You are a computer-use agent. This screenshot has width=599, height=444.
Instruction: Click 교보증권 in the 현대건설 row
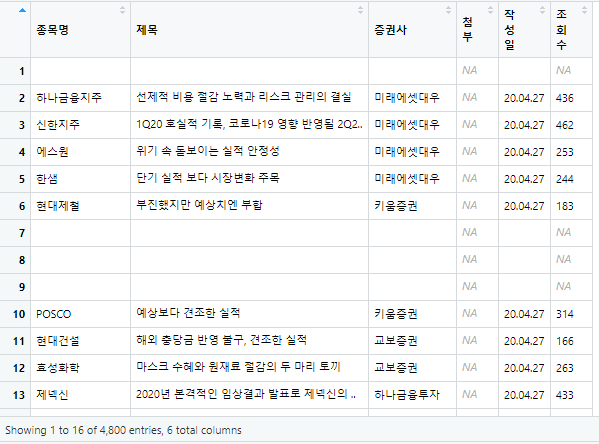[396, 341]
